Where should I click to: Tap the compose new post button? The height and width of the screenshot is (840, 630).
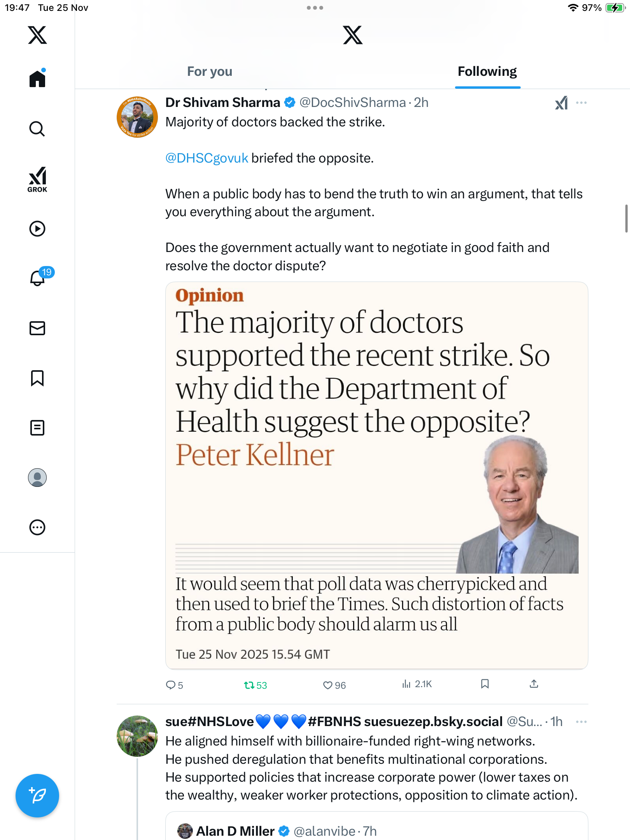pos(37,796)
